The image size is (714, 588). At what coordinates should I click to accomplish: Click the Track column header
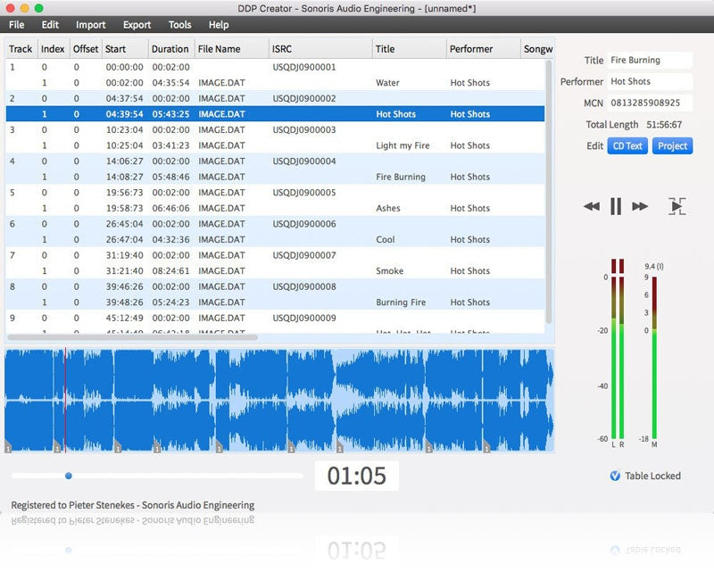pyautogui.click(x=21, y=49)
